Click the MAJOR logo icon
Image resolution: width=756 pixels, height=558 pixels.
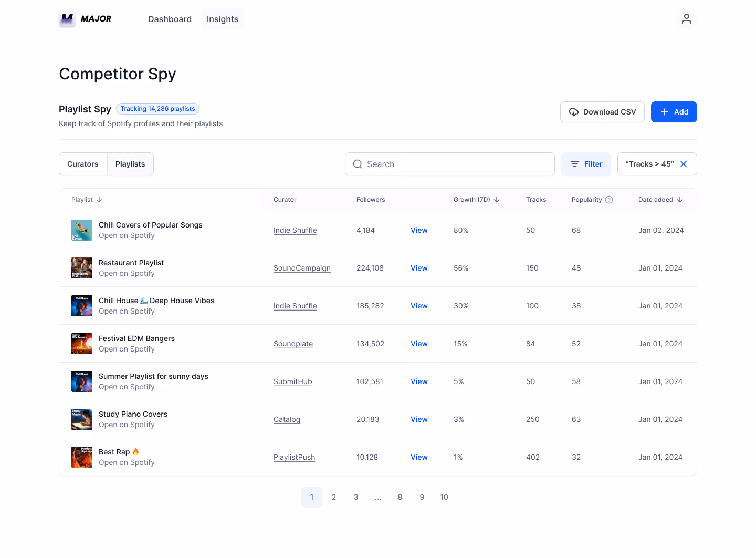tap(67, 19)
